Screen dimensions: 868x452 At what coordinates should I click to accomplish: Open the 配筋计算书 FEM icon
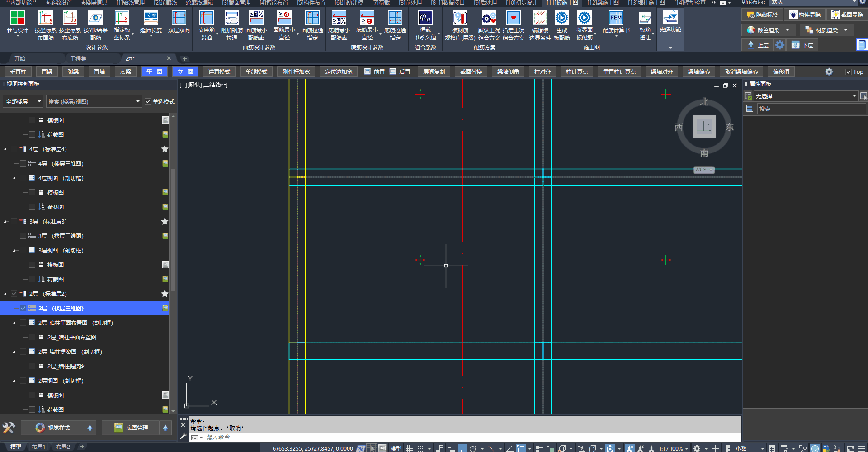(x=616, y=19)
